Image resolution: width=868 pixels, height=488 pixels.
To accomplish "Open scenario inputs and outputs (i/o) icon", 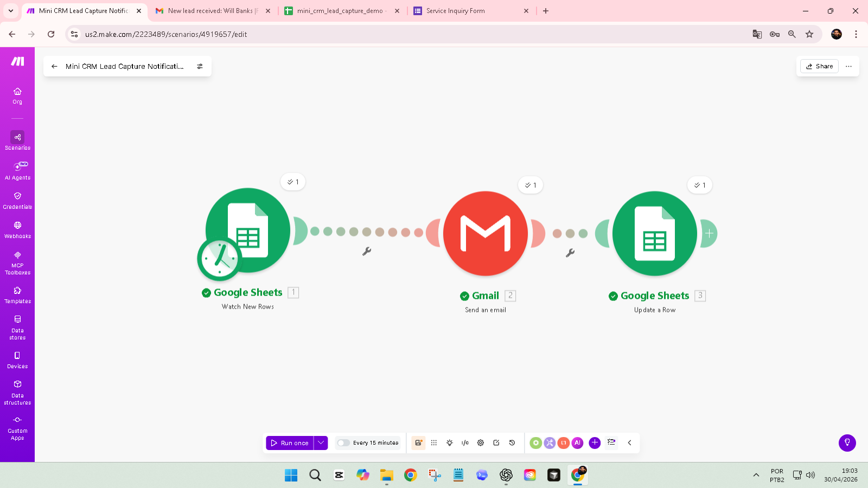I will pos(465,442).
